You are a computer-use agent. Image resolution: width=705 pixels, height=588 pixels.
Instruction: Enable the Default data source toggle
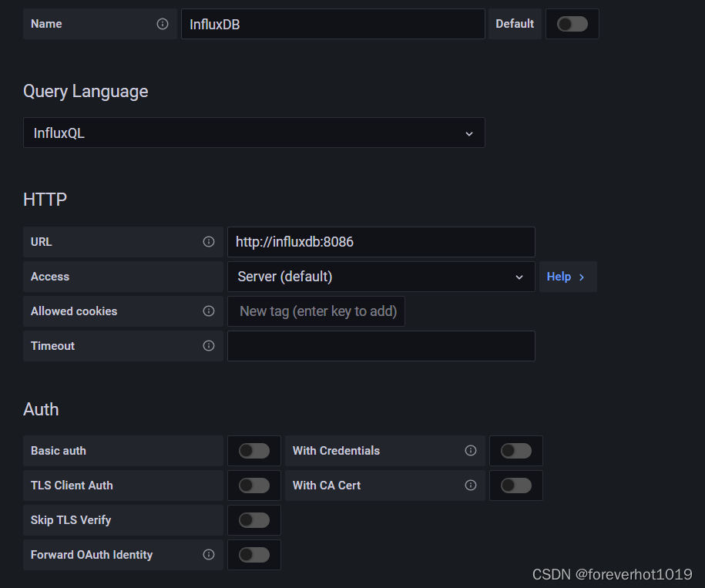(572, 24)
